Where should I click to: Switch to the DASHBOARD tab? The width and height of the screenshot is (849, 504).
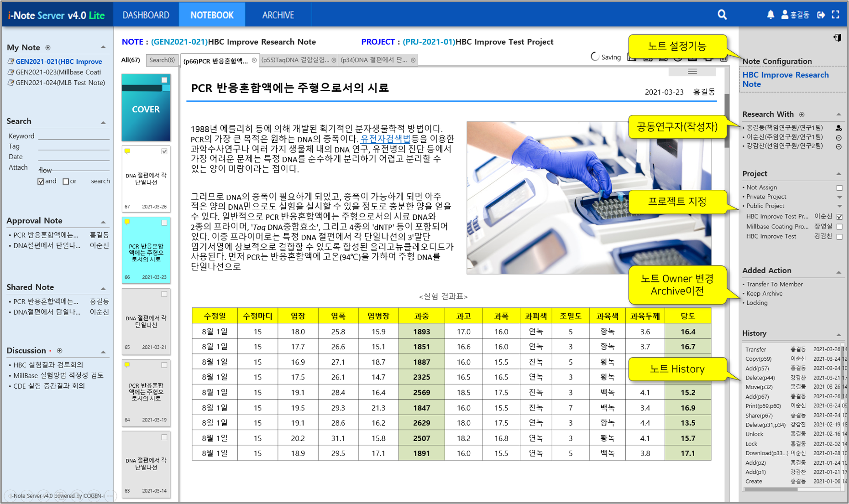(146, 15)
